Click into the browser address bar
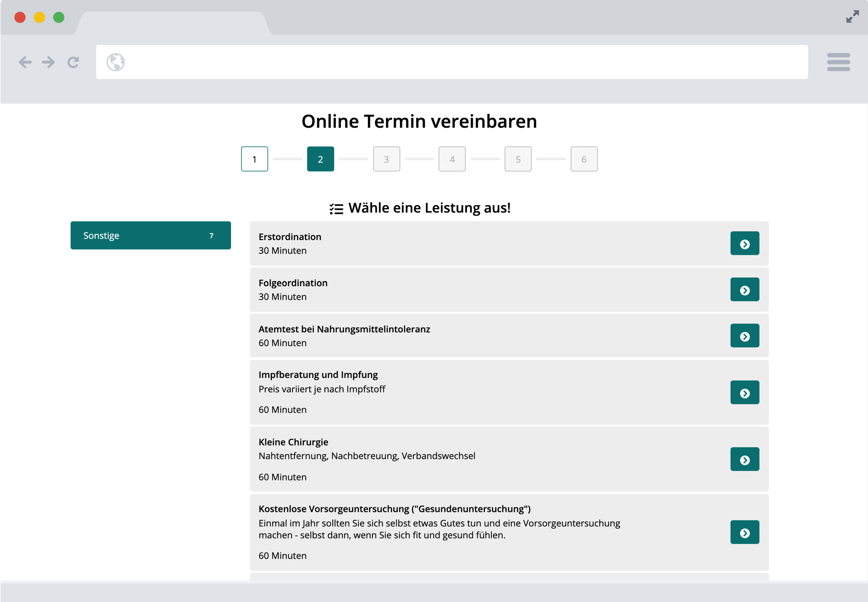The width and height of the screenshot is (868, 602). (x=452, y=62)
